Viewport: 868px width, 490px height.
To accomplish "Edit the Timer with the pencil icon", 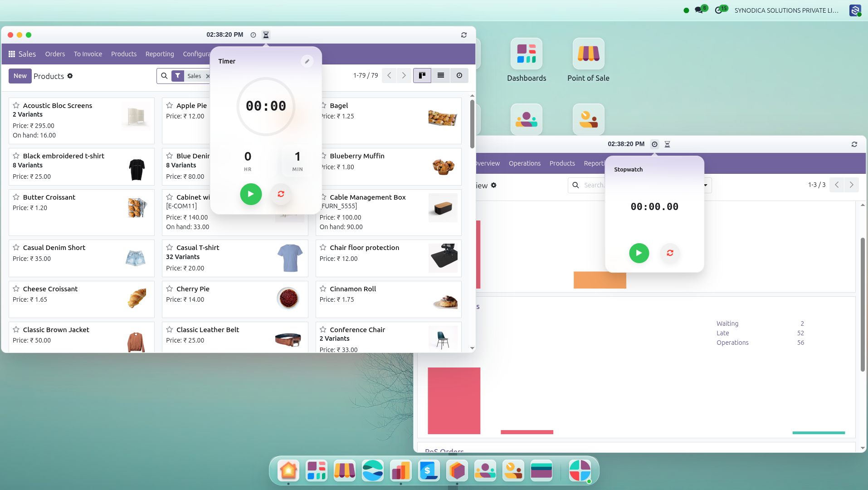I will coord(307,61).
